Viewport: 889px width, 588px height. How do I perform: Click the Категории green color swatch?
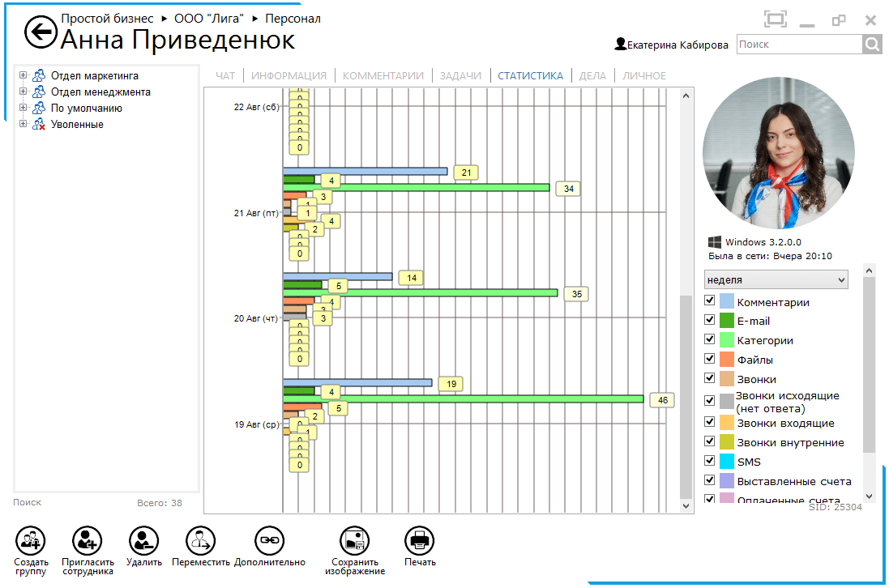(x=727, y=340)
